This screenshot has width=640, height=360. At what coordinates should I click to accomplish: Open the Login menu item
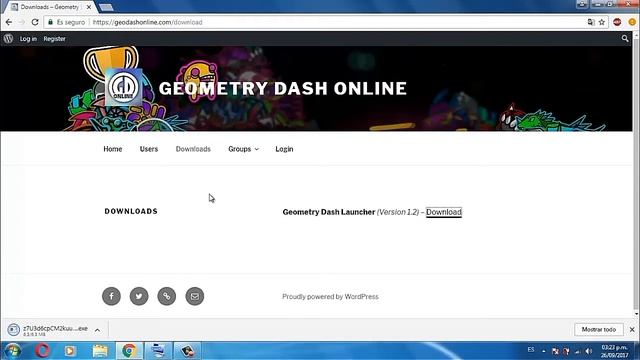284,149
